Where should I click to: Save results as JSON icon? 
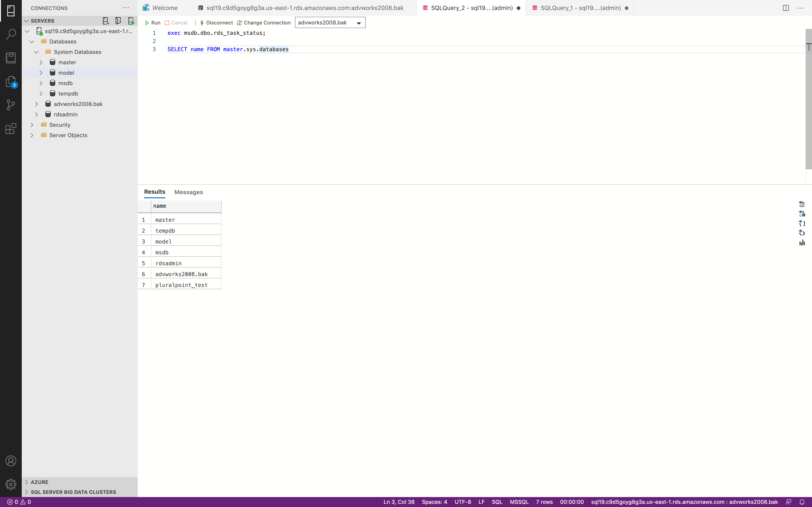(x=802, y=223)
